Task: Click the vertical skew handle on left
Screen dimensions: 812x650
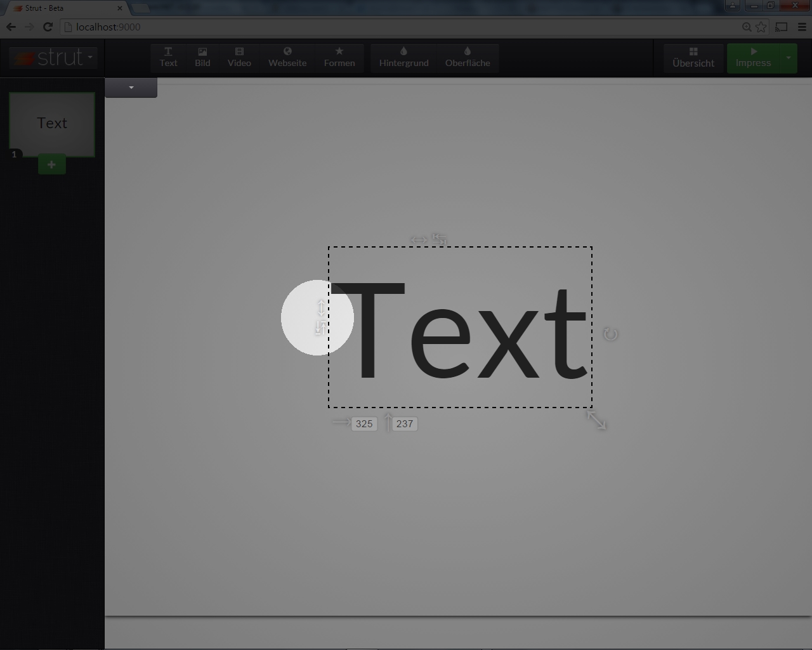Action: tap(321, 308)
